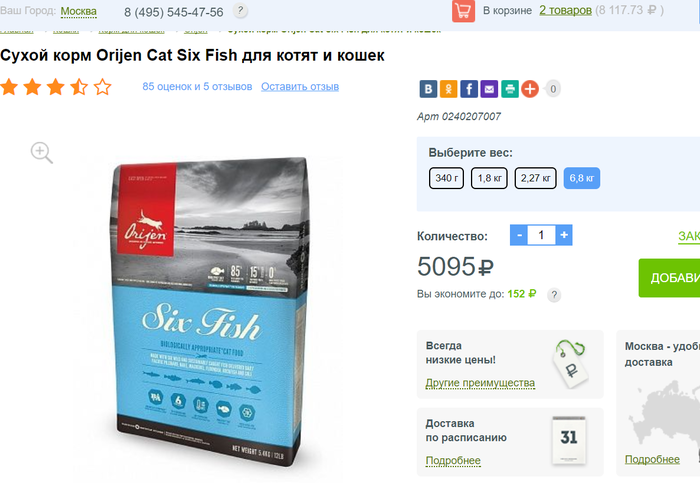
Task: Share on Odnoklassniki icon
Action: [x=448, y=89]
